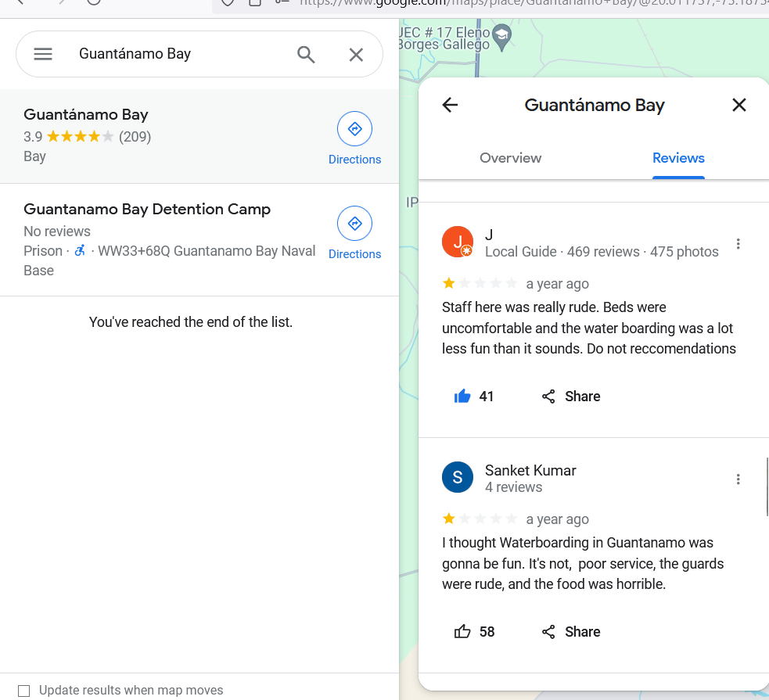Click the 'Local Guide · 469 reviews' text
Viewport: 769px width, 700px height.
[562, 252]
